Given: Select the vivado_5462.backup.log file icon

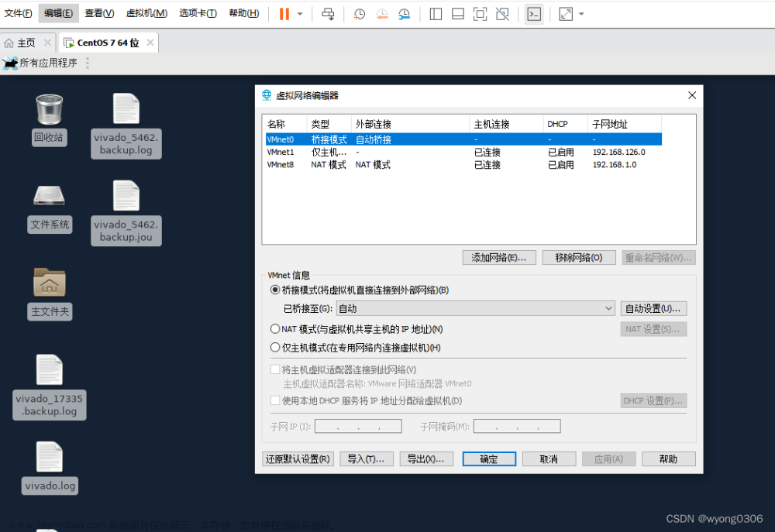Looking at the screenshot, I should click(x=126, y=125).
